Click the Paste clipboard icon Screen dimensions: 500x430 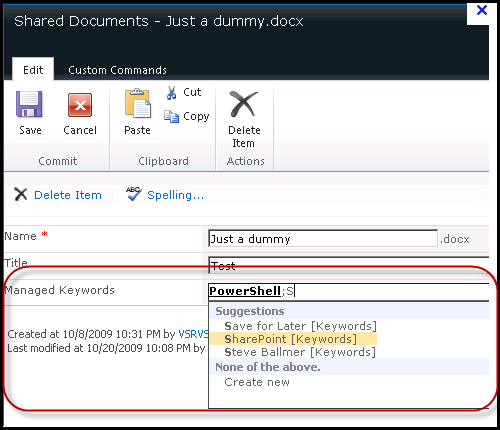[138, 103]
